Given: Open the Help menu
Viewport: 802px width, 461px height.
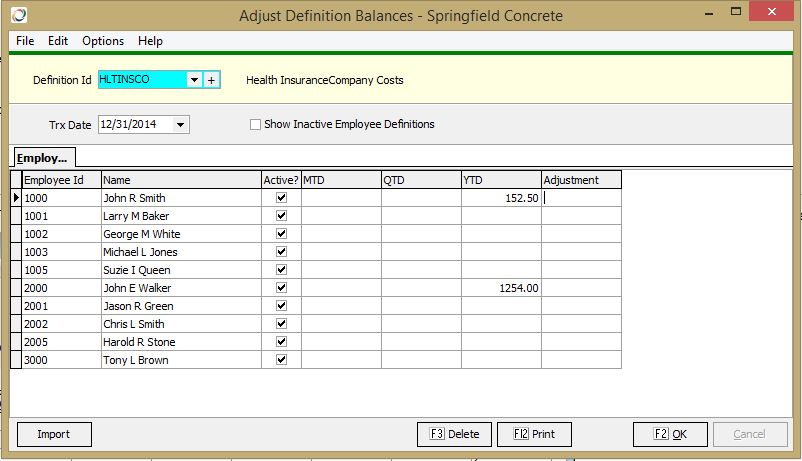Looking at the screenshot, I should point(150,41).
